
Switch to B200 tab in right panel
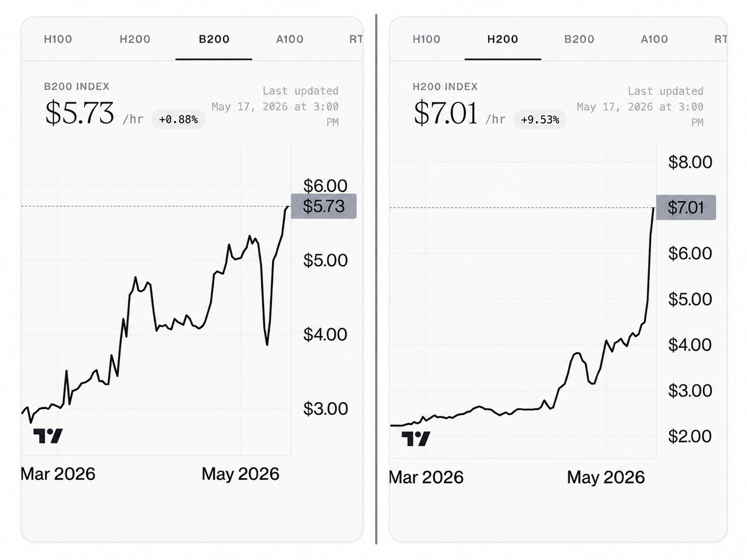tap(579, 39)
